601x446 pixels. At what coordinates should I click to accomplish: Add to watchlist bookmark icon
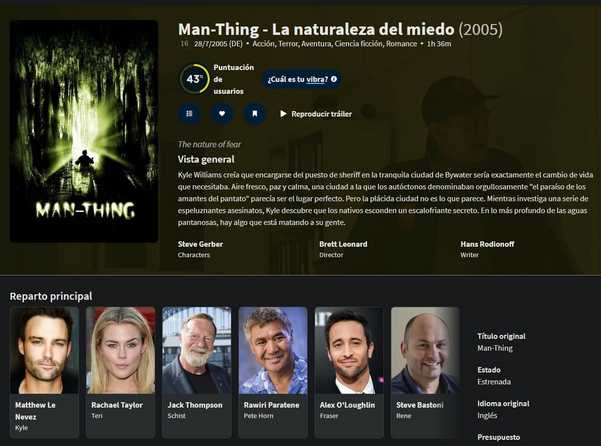[255, 113]
